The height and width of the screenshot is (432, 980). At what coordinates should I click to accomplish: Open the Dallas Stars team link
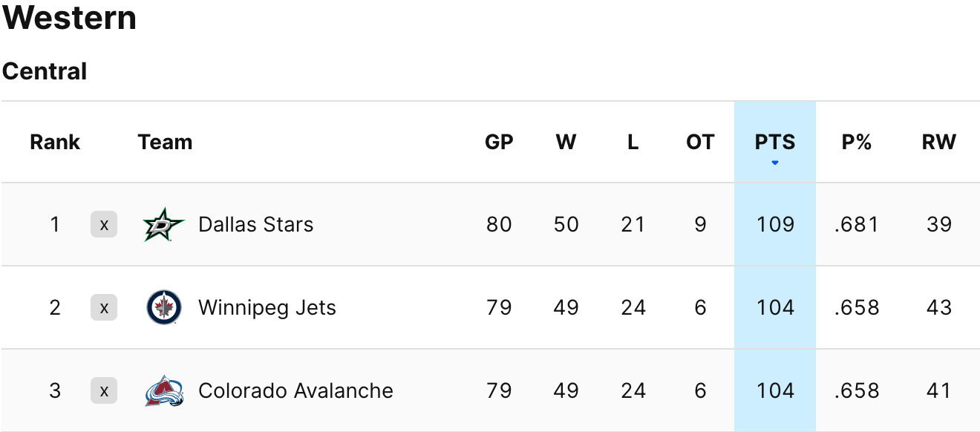(x=255, y=224)
